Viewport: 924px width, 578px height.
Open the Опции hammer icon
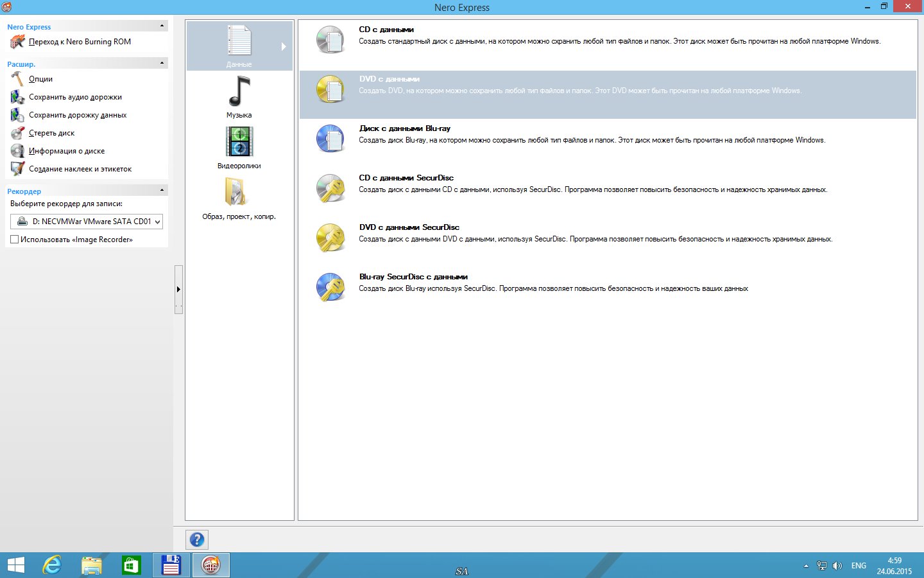click(17, 79)
